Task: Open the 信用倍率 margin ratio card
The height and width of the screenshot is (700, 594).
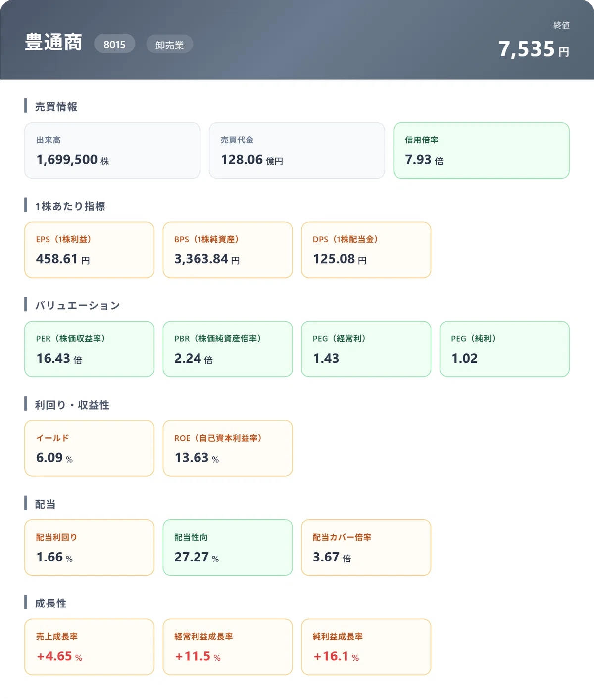Action: point(481,150)
